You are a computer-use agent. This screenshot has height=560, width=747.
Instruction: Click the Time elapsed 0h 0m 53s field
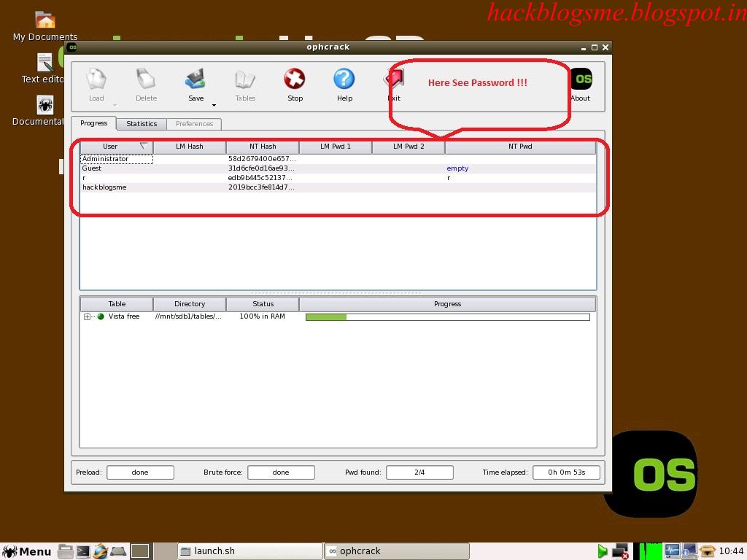tap(566, 472)
